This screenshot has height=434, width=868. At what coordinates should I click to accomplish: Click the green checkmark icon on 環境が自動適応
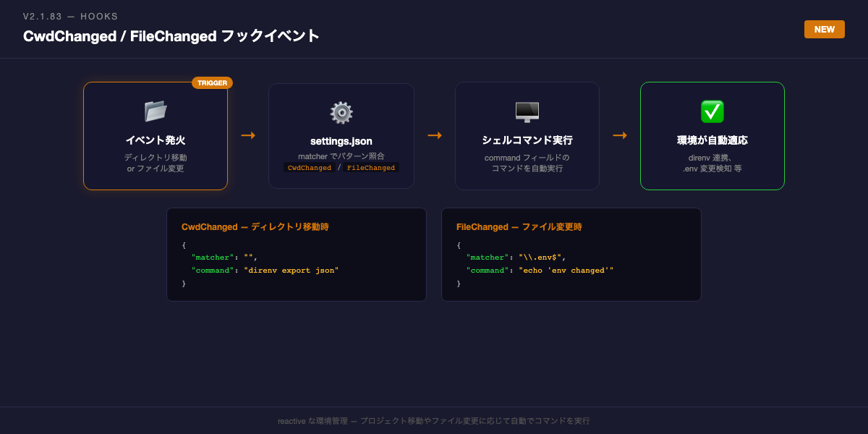pyautogui.click(x=712, y=112)
